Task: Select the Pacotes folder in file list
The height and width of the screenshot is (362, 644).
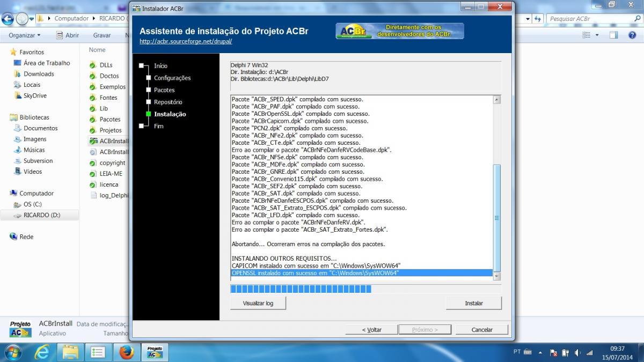Action: point(109,119)
